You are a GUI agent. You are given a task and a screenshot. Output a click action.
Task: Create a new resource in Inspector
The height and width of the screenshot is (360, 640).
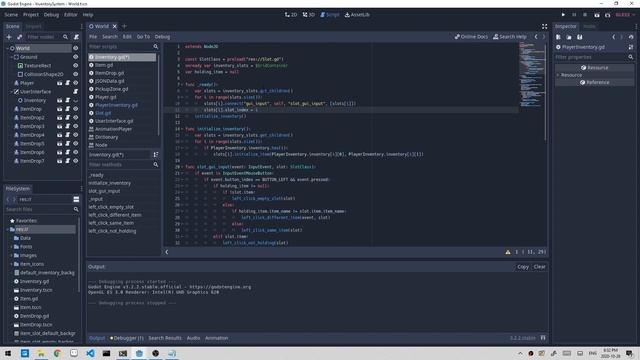click(558, 37)
